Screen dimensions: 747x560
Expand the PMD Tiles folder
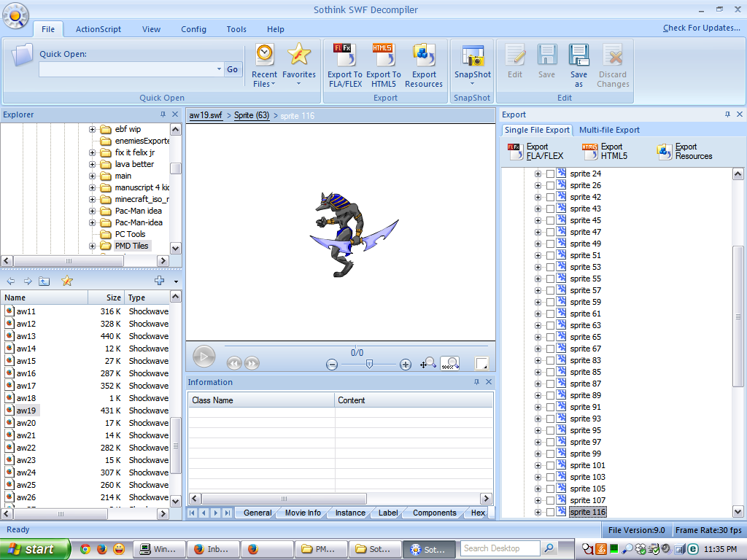coord(92,246)
